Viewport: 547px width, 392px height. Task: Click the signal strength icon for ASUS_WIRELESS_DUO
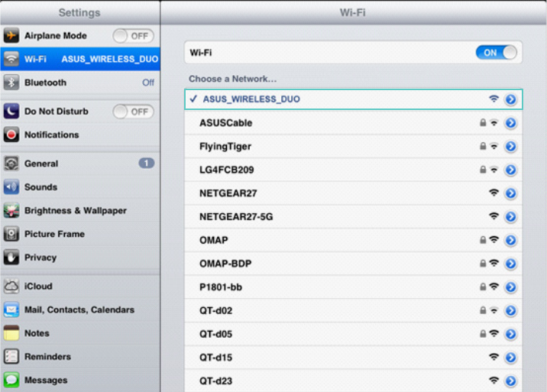pos(494,99)
